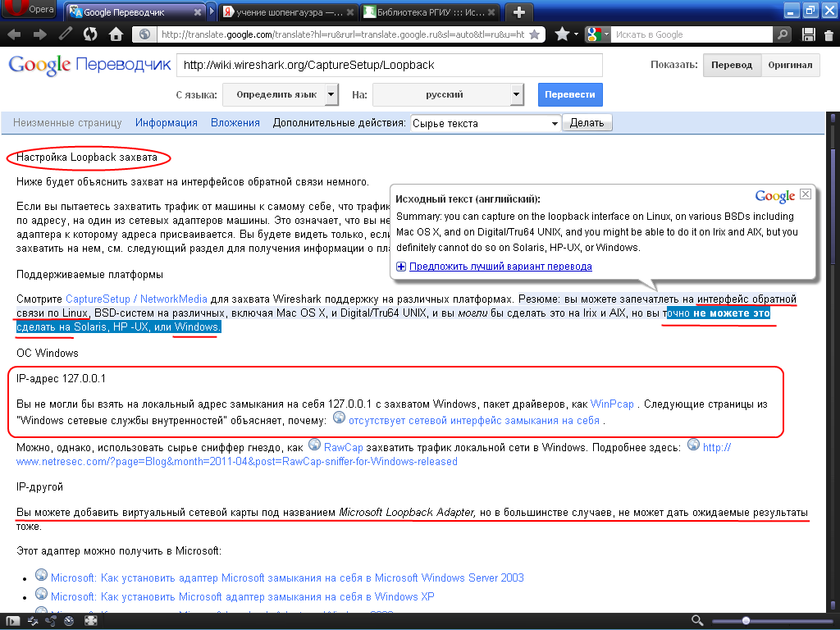Screen dimensions: 840x630
Task: Click globe icon before the Windows Server 2003 link
Action: click(x=41, y=575)
